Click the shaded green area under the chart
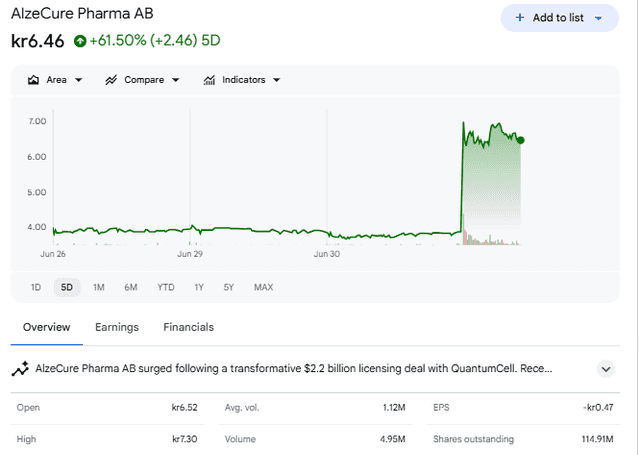Image resolution: width=640 pixels, height=455 pixels. coord(492,184)
